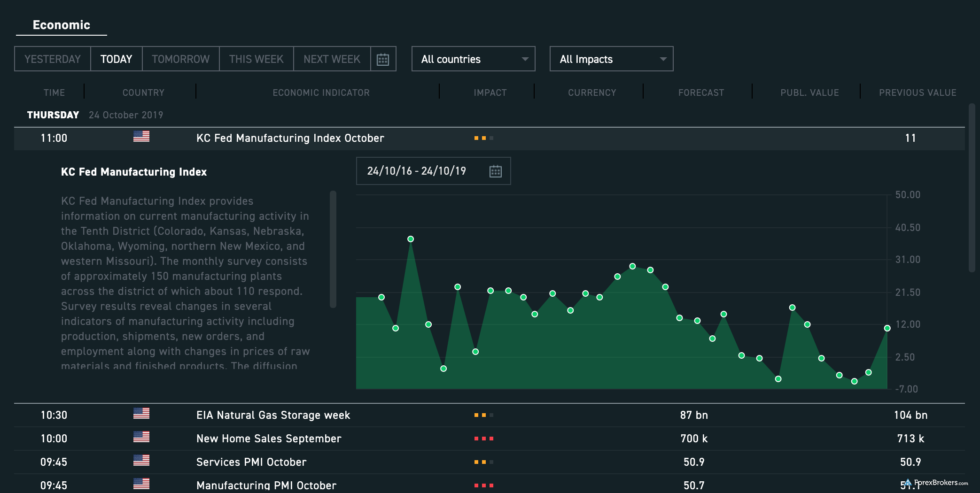Select the KC Fed Manufacturing Index October row
This screenshot has width=980, height=493.
[x=290, y=138]
